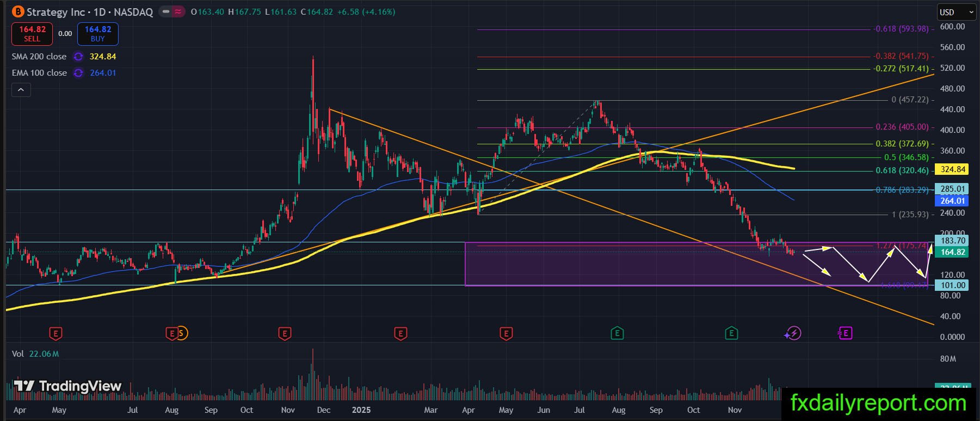Click the 101.00 price label on scale
The width and height of the screenshot is (980, 421).
point(953,285)
